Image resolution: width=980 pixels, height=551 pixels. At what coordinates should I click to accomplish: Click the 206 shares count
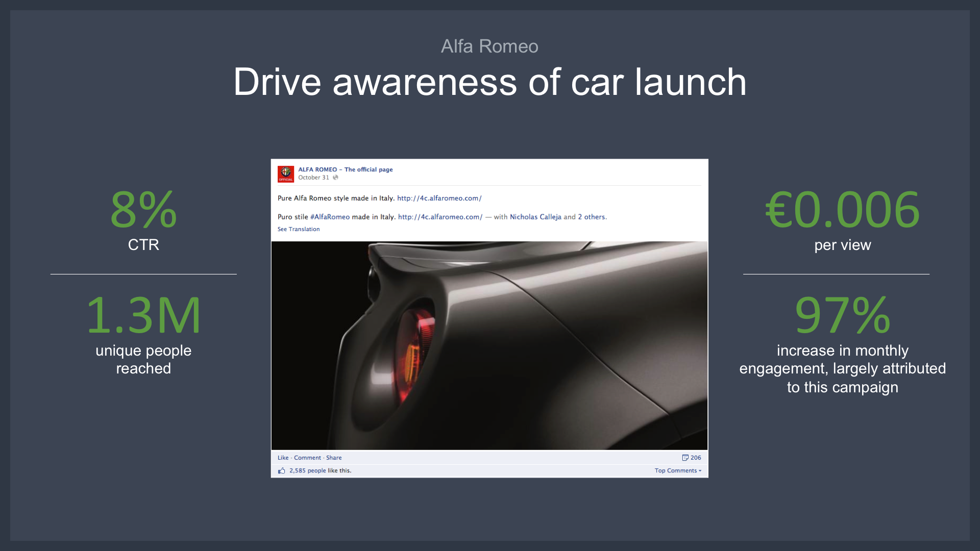coord(696,458)
